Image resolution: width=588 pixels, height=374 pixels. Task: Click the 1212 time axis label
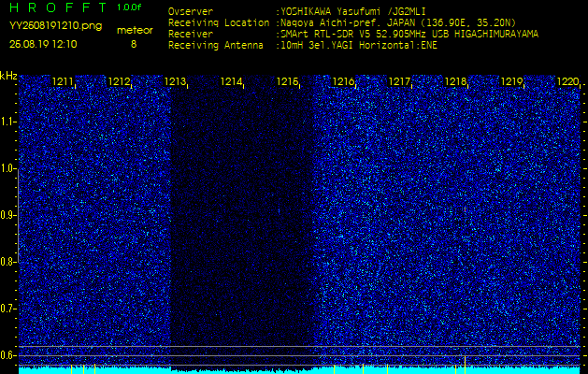click(x=119, y=81)
